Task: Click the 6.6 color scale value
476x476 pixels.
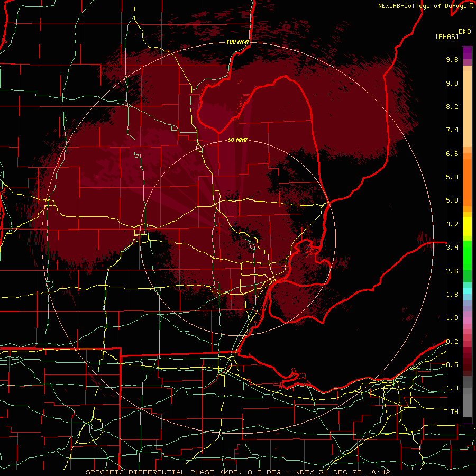Action: point(452,153)
